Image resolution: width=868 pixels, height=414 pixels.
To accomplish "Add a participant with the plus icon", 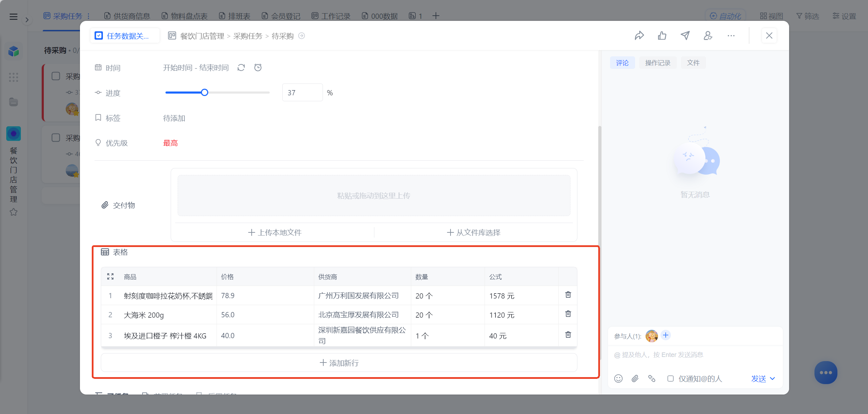I will click(666, 335).
